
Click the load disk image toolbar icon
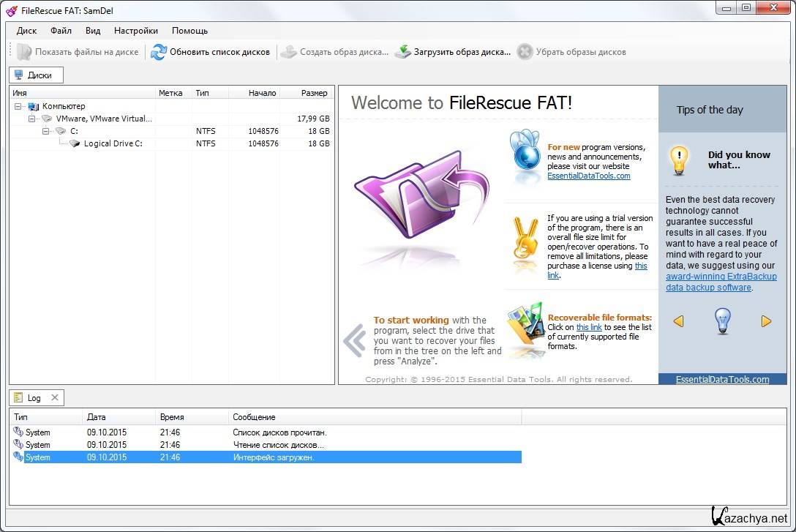[403, 52]
